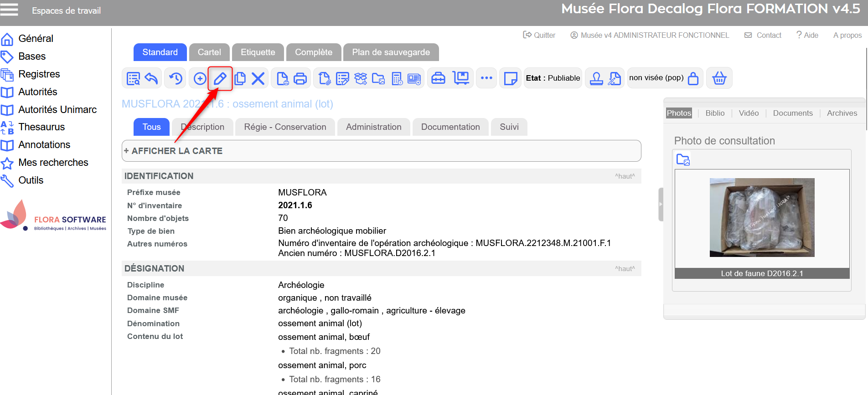Click the add new record plus icon

(200, 78)
